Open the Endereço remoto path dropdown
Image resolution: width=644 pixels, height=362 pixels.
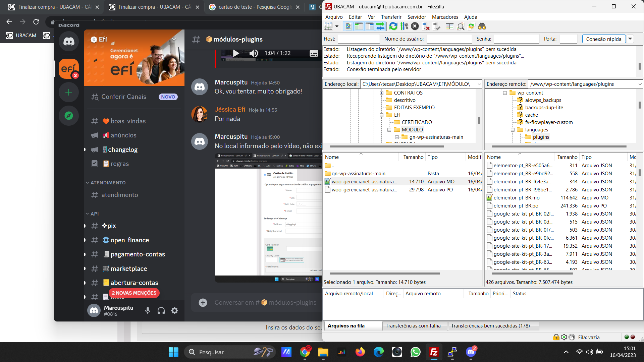pyautogui.click(x=640, y=84)
